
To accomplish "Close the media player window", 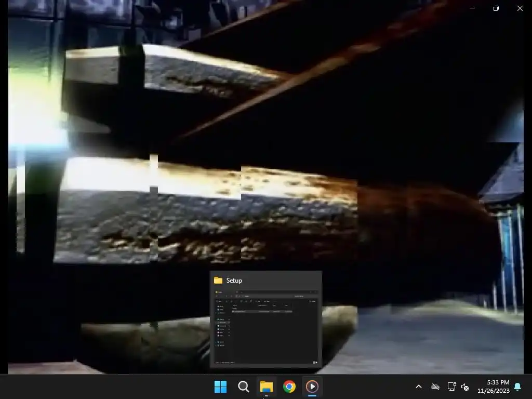I will click(520, 8).
